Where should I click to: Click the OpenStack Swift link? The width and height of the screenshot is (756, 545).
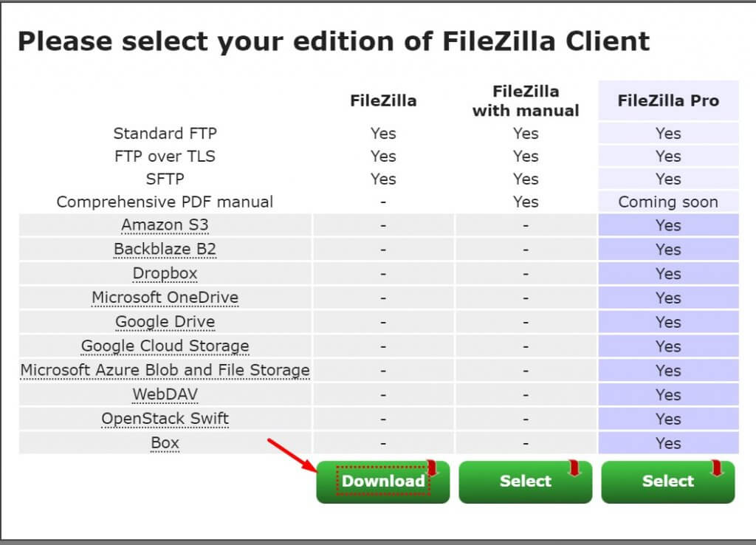[165, 419]
